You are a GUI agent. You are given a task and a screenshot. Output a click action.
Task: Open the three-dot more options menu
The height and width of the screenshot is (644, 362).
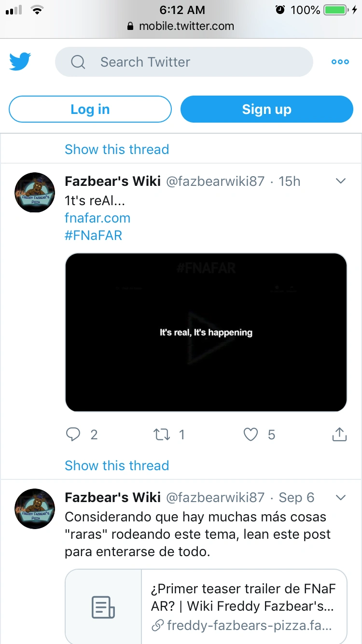point(340,62)
